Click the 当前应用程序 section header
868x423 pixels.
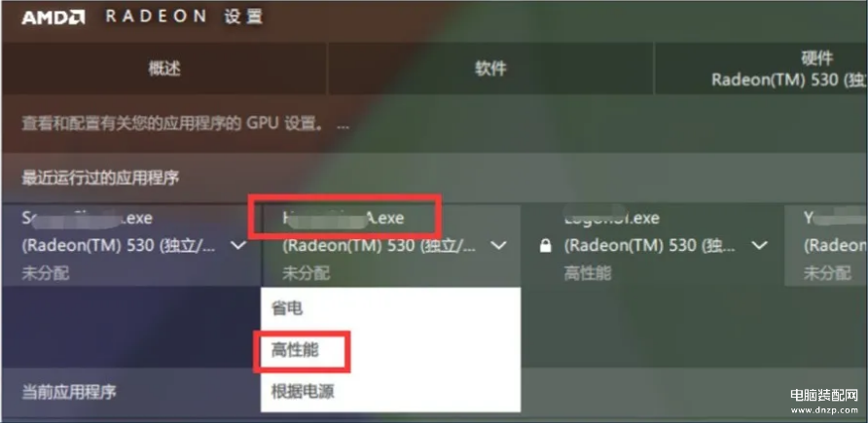click(69, 392)
